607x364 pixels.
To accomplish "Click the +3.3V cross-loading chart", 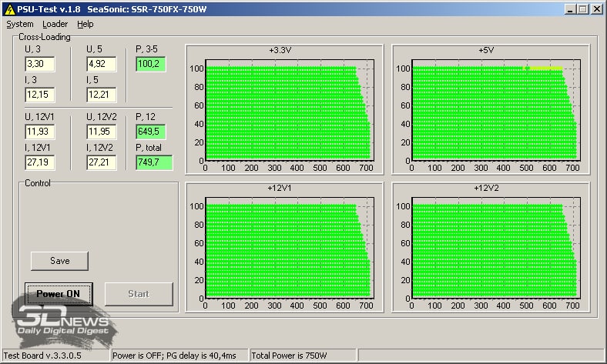I will (x=284, y=109).
